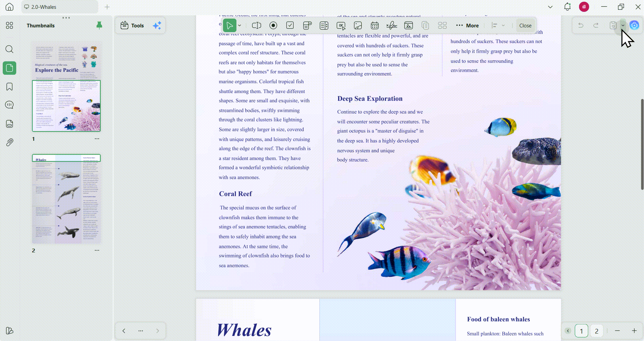Click the Whales title text

tap(244, 330)
